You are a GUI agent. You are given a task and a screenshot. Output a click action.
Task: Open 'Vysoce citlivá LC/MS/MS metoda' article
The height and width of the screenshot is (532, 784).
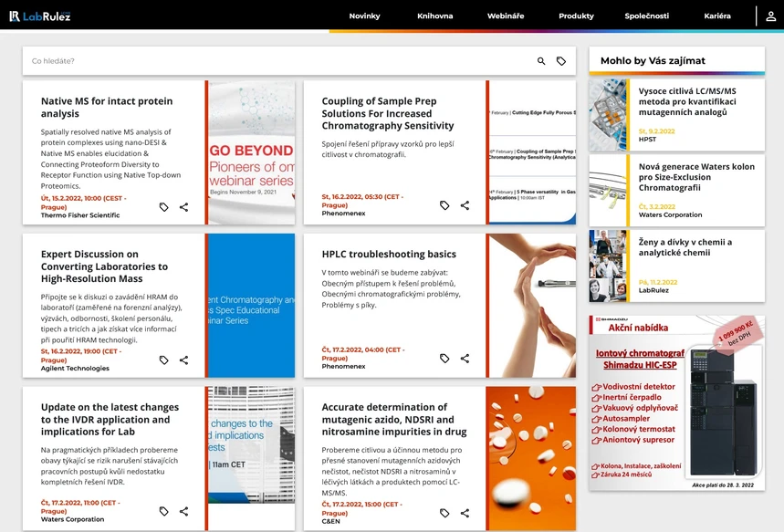687,101
